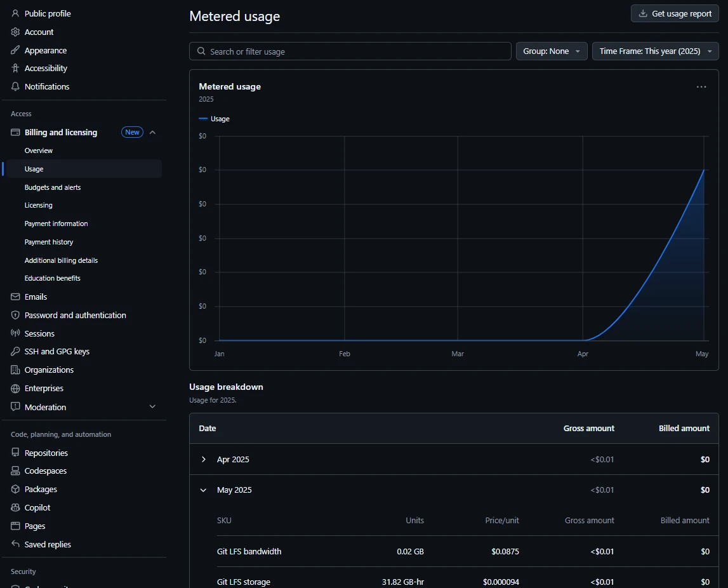Click the Notifications bell icon
728x588 pixels.
pos(14,86)
